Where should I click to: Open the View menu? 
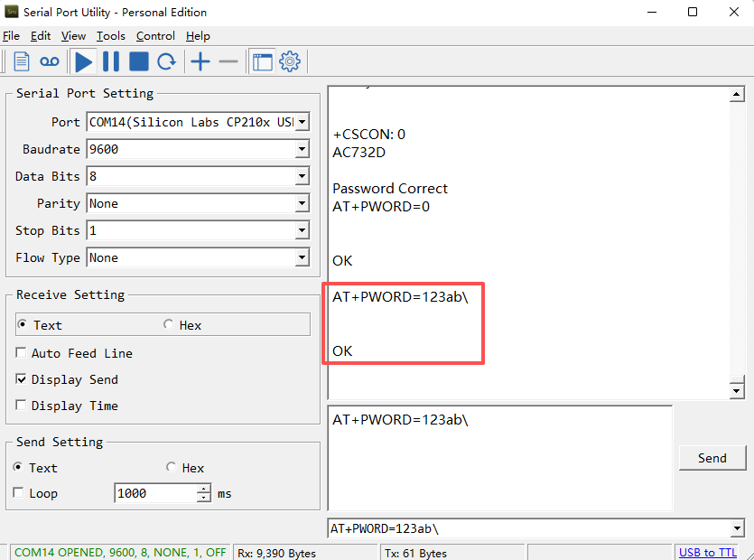tap(73, 36)
